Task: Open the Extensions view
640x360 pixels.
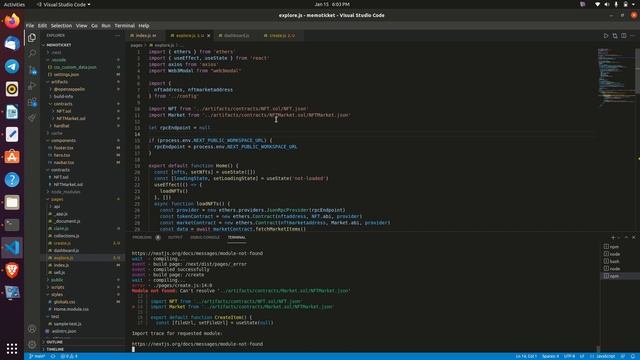Action: click(32, 102)
